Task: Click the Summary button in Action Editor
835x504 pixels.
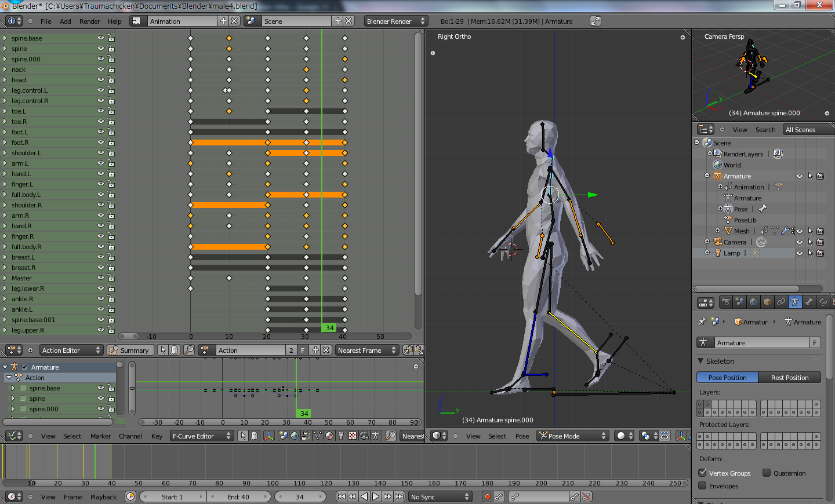Action: (x=130, y=350)
